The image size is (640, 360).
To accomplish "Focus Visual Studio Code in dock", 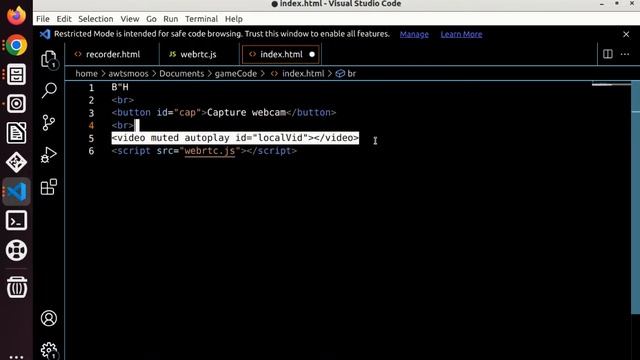I will pos(16,191).
